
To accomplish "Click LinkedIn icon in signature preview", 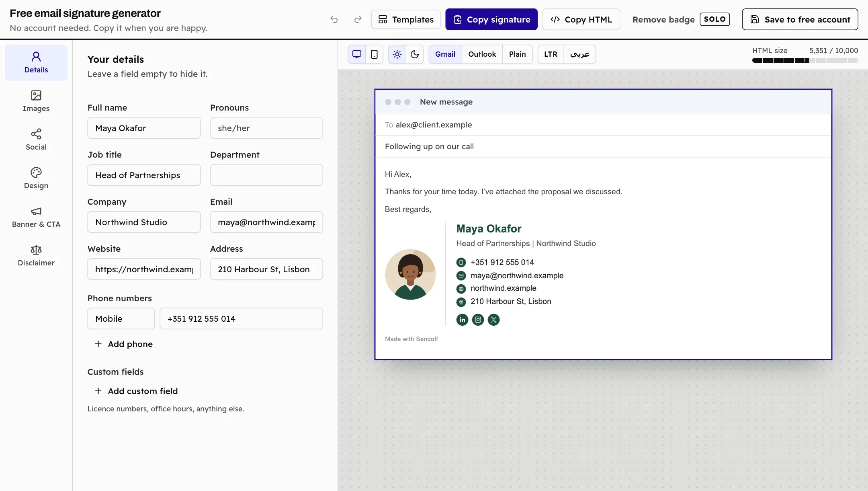I will pyautogui.click(x=462, y=320).
